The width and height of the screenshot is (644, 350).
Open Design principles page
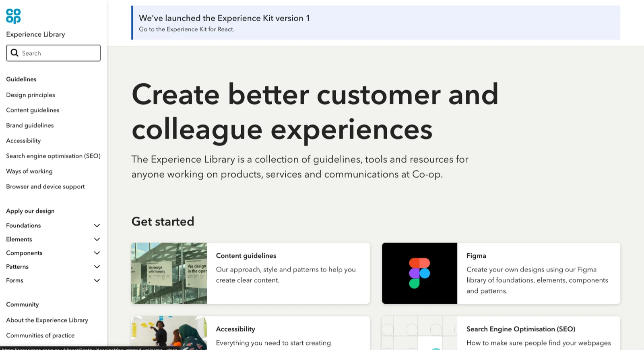coord(31,95)
